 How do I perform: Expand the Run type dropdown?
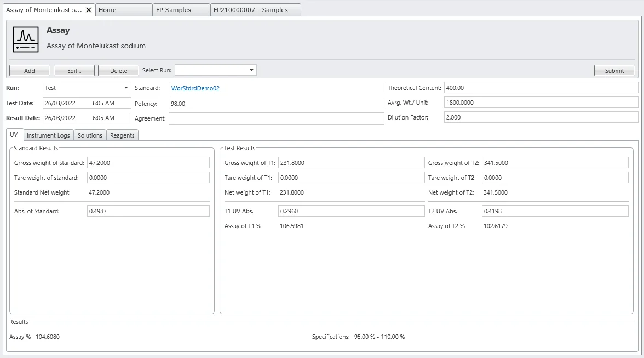[x=126, y=88]
